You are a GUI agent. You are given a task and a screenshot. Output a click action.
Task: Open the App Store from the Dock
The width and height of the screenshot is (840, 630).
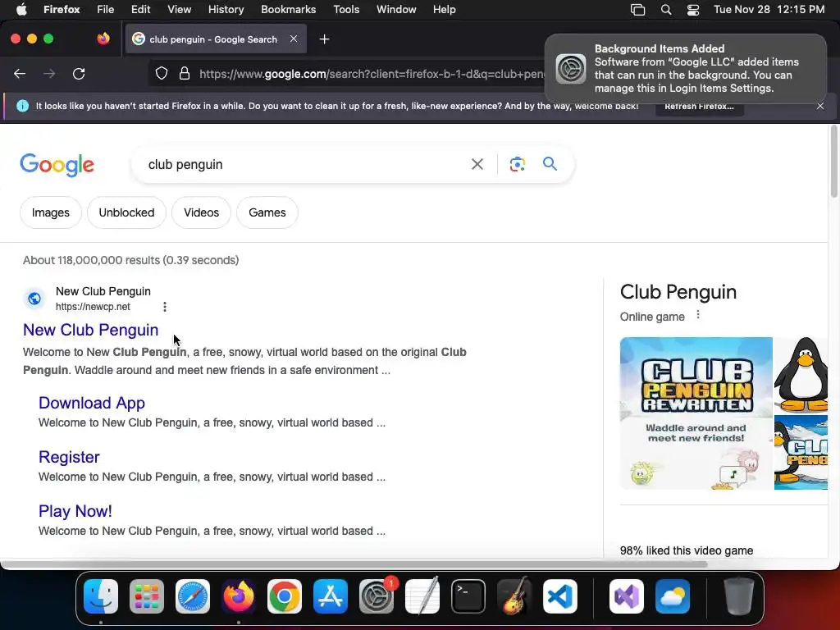[331, 596]
